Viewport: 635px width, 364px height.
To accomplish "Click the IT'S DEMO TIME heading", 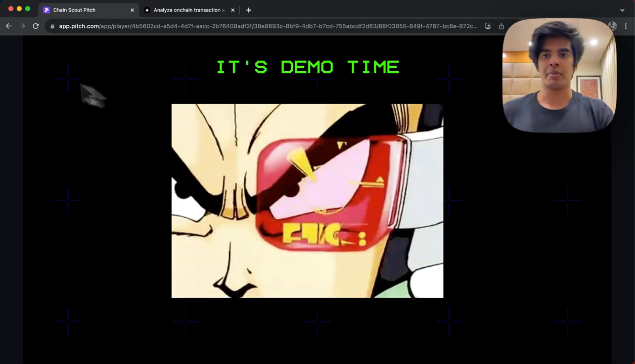I will click(308, 67).
